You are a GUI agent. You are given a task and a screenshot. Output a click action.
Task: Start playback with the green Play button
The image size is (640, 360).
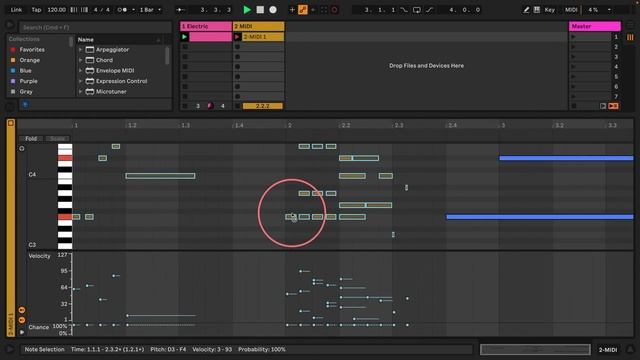pyautogui.click(x=247, y=9)
